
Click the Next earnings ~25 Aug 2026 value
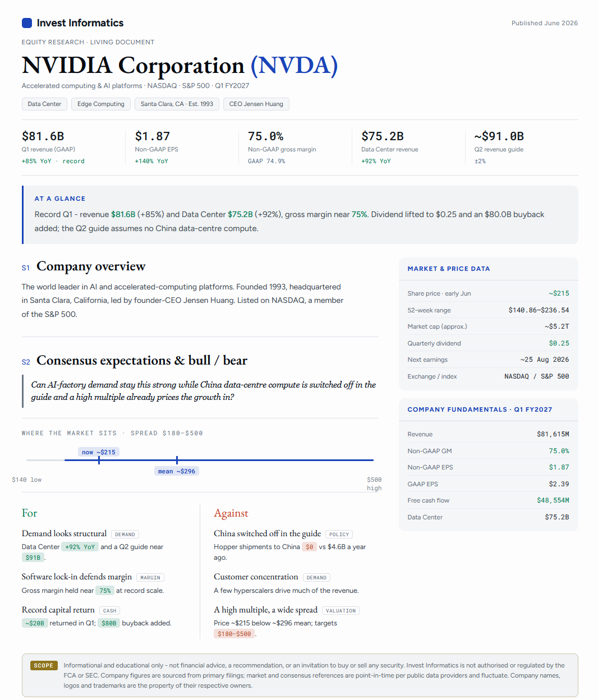(544, 360)
